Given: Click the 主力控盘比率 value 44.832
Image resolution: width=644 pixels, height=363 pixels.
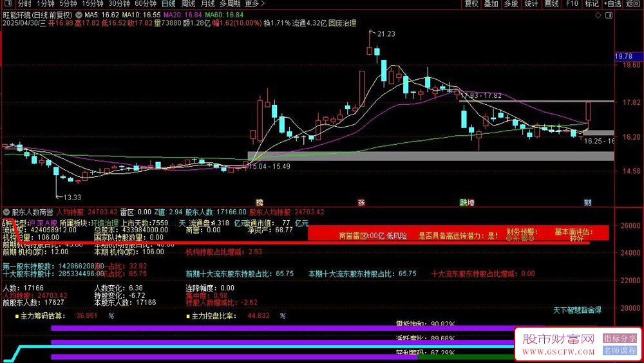Looking at the screenshot, I should pos(259,316).
